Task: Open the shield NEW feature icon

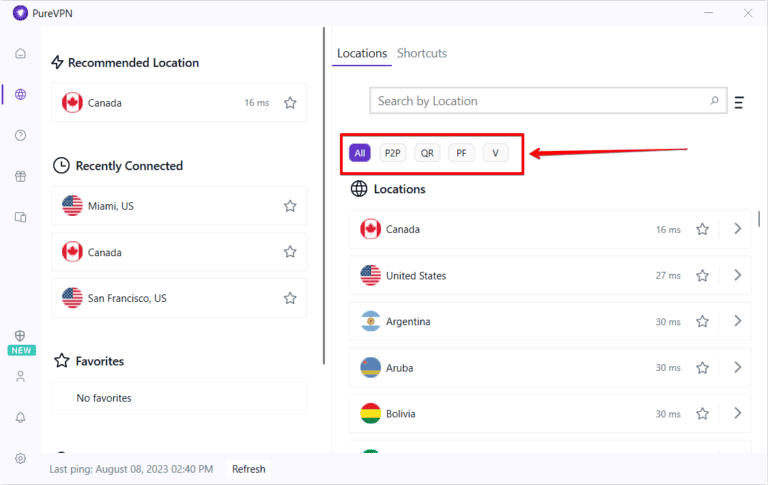Action: 21,337
